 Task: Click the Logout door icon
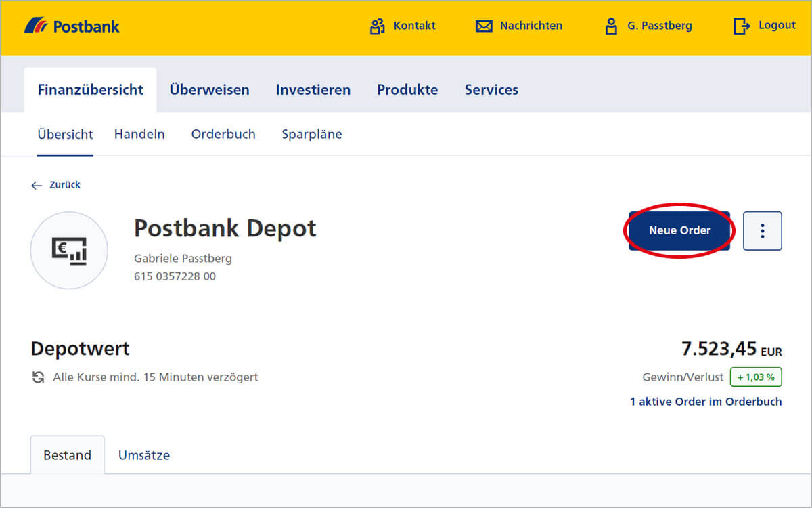point(742,26)
